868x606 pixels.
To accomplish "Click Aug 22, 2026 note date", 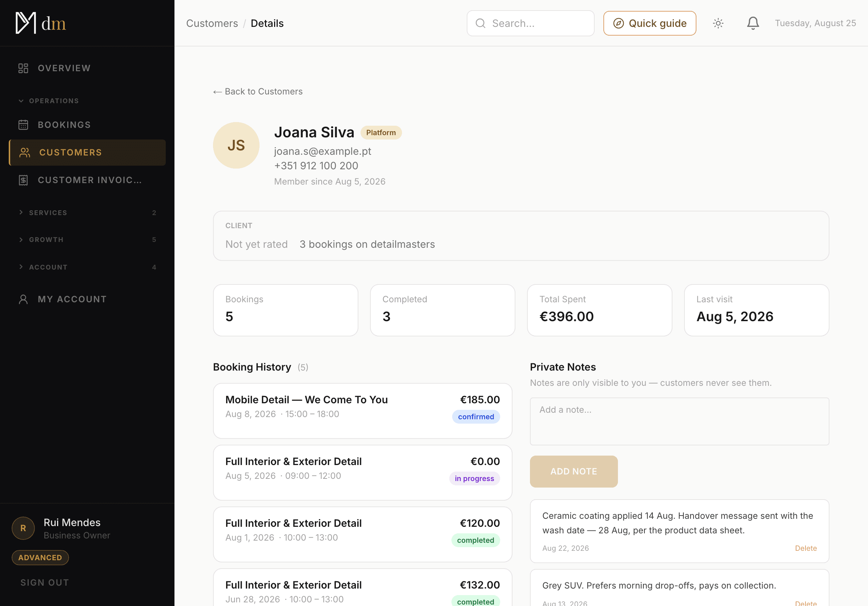I will pyautogui.click(x=566, y=548).
